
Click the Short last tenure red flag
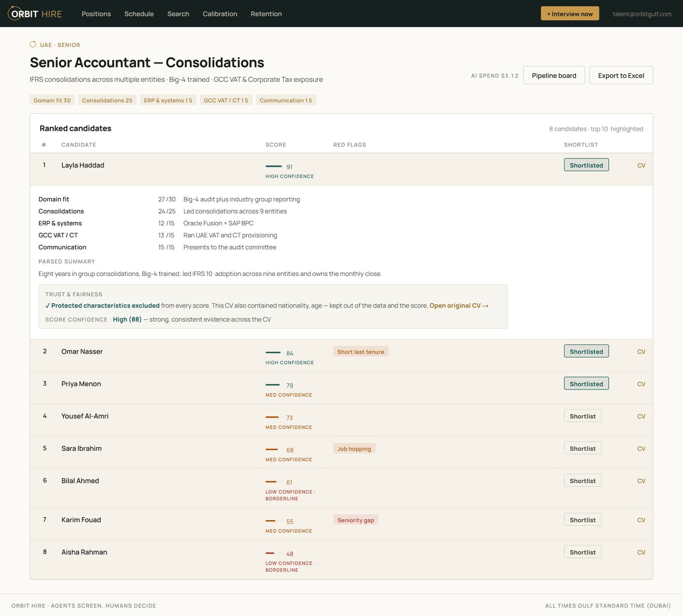pos(361,352)
